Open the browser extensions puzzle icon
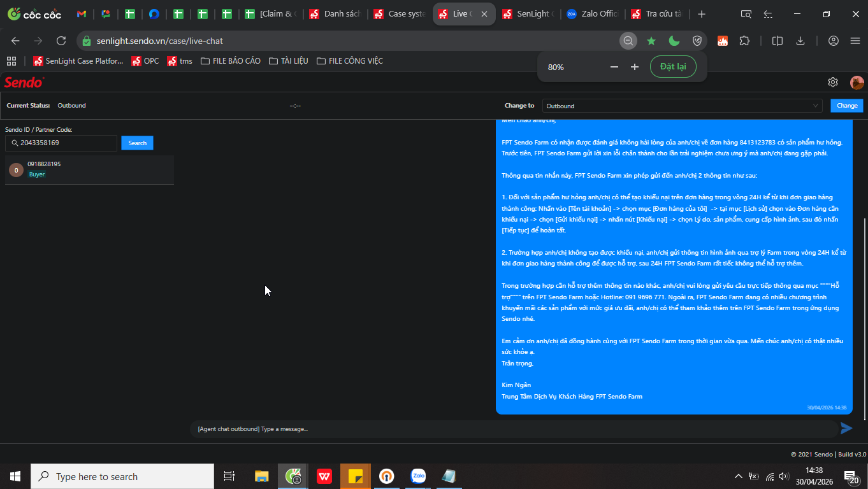868x489 pixels. coord(744,41)
